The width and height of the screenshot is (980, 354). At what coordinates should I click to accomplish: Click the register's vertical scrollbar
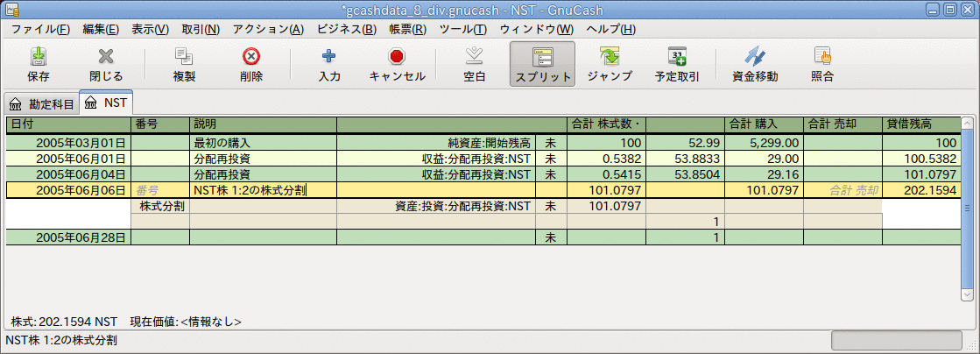967,209
